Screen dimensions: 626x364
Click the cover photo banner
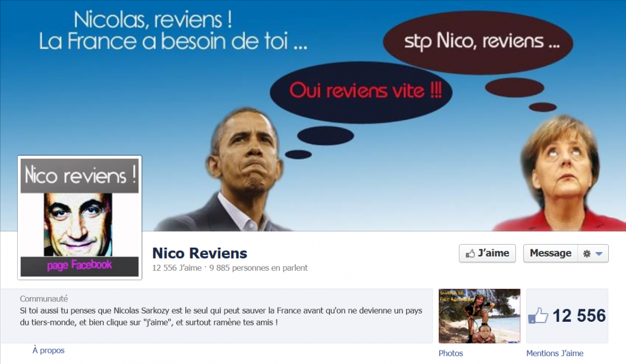pos(313,115)
